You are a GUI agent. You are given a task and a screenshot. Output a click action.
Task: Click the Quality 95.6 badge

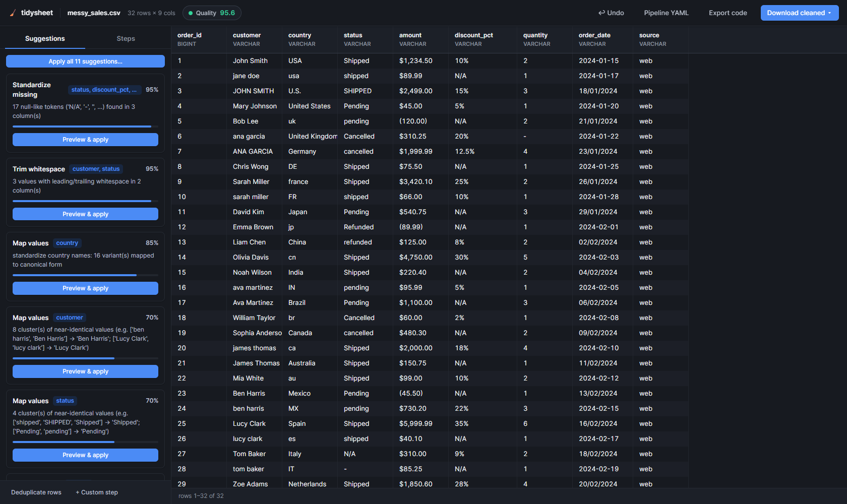click(212, 13)
